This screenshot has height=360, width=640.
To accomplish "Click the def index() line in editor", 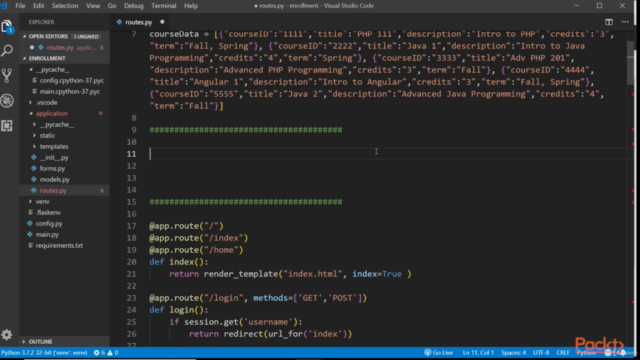I will (179, 262).
